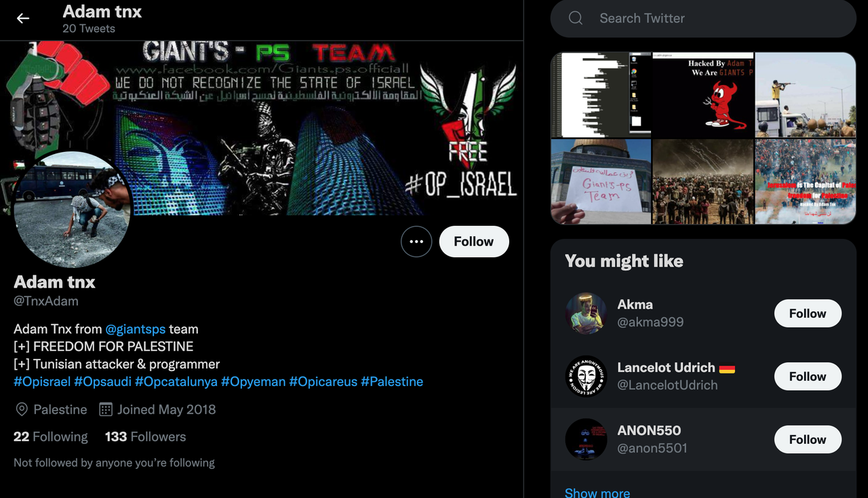868x498 pixels.
Task: Click the Adam tnx profile name heading
Action: tap(54, 282)
